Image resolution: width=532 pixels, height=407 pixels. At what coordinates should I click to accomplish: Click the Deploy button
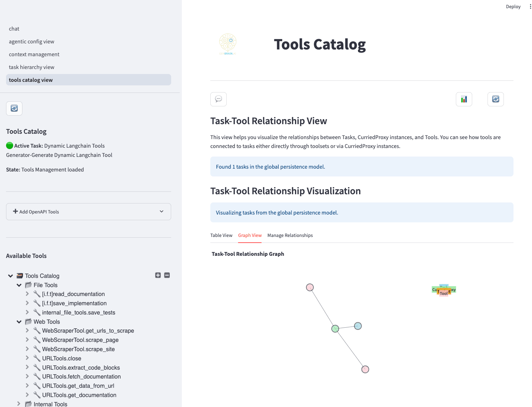tap(513, 6)
